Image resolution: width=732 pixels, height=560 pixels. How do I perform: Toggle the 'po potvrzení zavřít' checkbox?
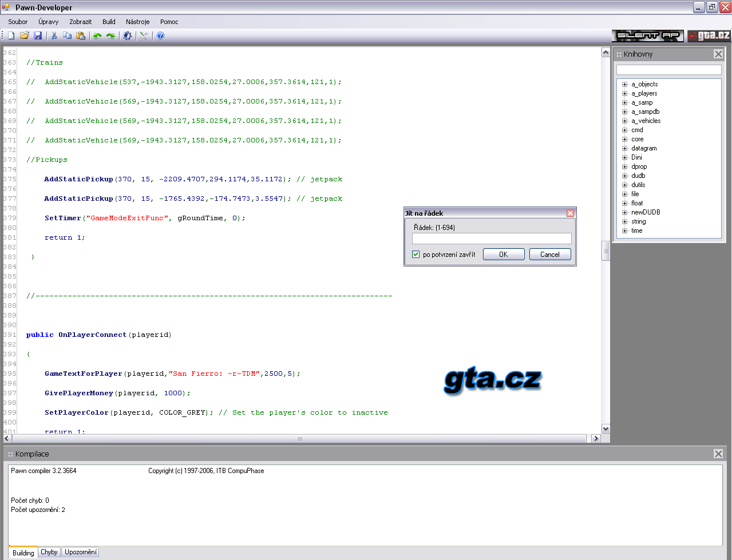tap(416, 255)
